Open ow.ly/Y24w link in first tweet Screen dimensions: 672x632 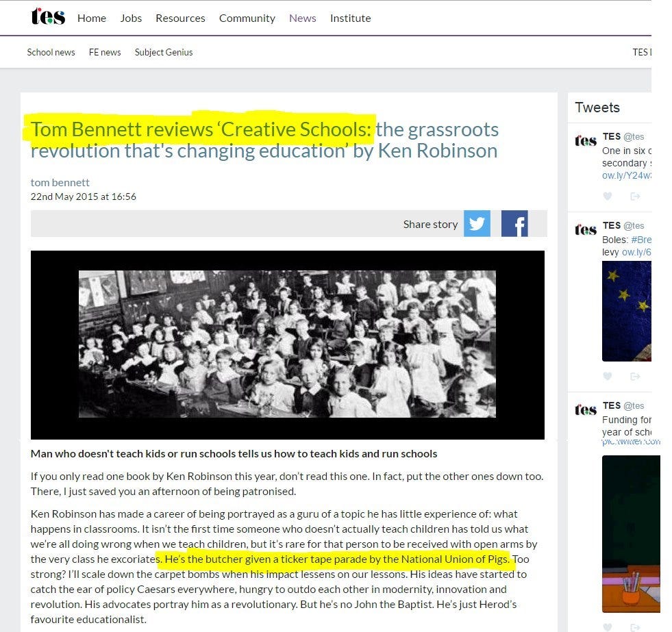click(x=627, y=175)
